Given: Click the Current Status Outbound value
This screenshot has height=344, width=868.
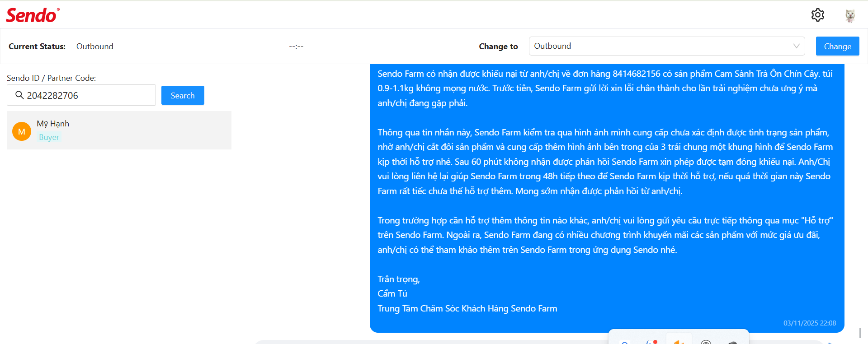Looking at the screenshot, I should click(x=94, y=46).
